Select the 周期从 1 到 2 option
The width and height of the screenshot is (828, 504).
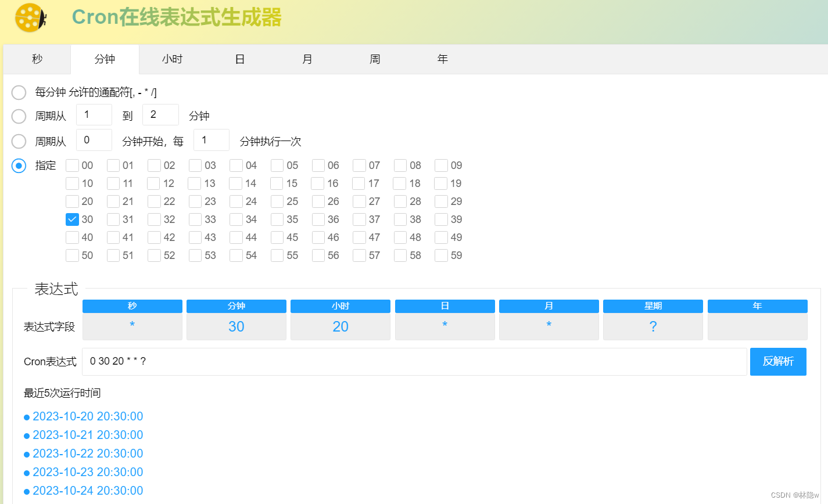pos(18,116)
